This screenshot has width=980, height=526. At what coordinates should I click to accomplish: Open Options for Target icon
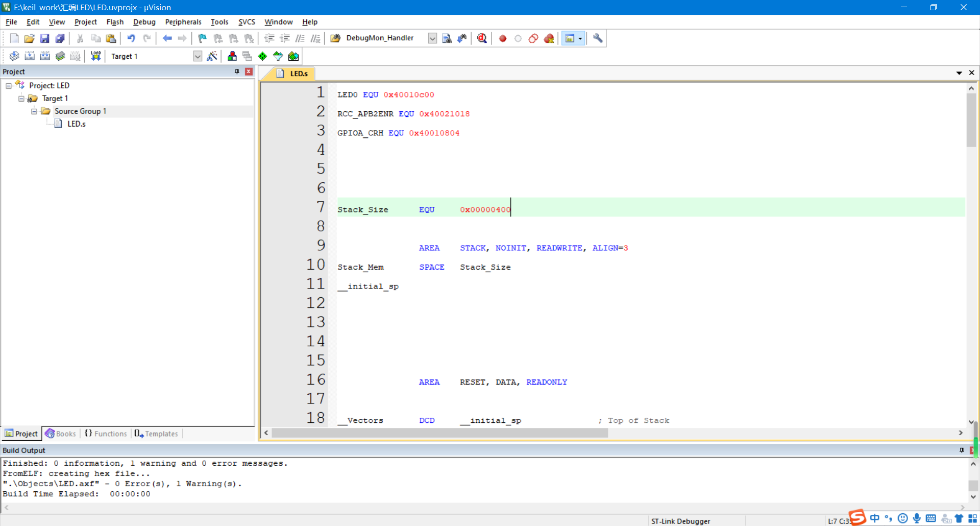[x=212, y=56]
